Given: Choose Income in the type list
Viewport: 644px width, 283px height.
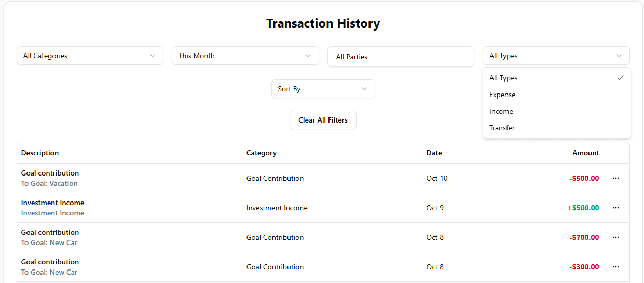Looking at the screenshot, I should (501, 111).
